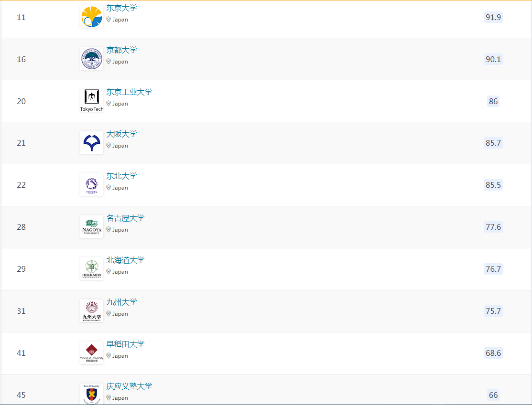Click the Nagoya University logo
This screenshot has height=405, width=532.
point(92,227)
